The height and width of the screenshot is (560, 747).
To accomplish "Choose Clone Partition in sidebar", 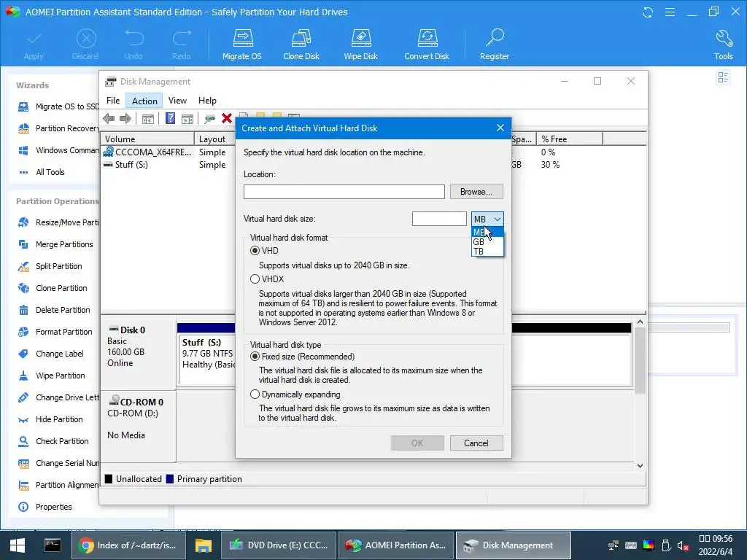I will pyautogui.click(x=53, y=288).
